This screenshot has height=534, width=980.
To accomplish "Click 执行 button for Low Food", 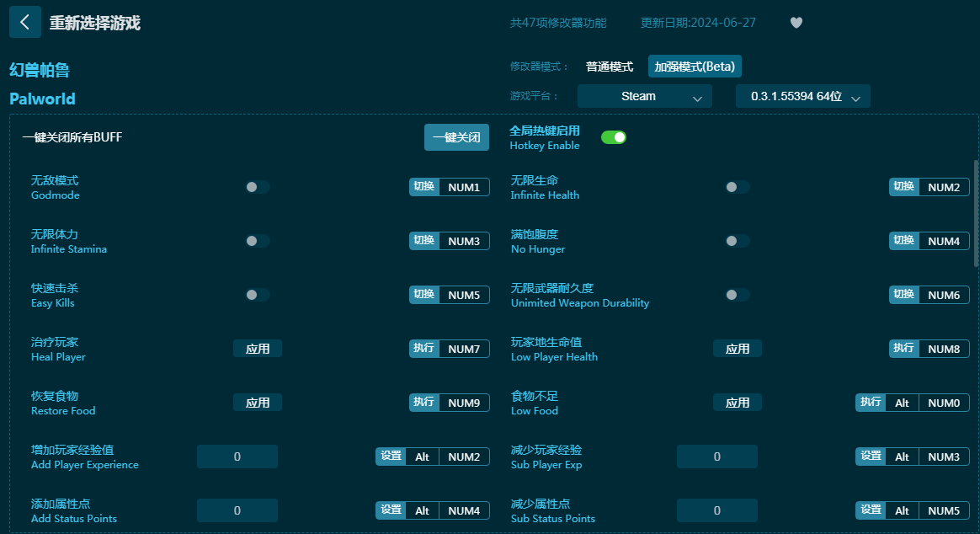I will (870, 403).
